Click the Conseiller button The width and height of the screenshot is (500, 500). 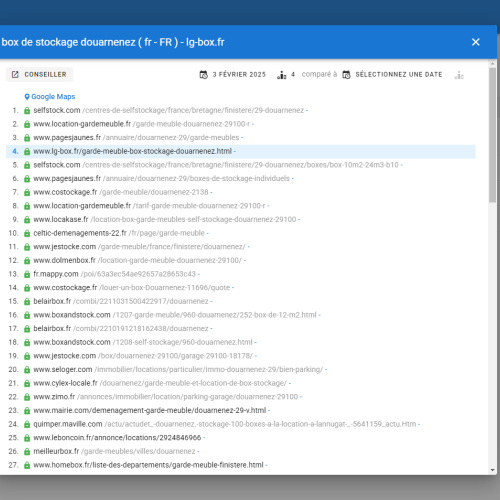click(x=39, y=74)
